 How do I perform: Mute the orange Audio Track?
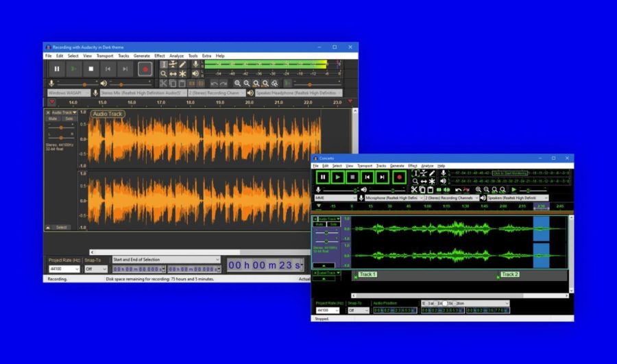53,119
